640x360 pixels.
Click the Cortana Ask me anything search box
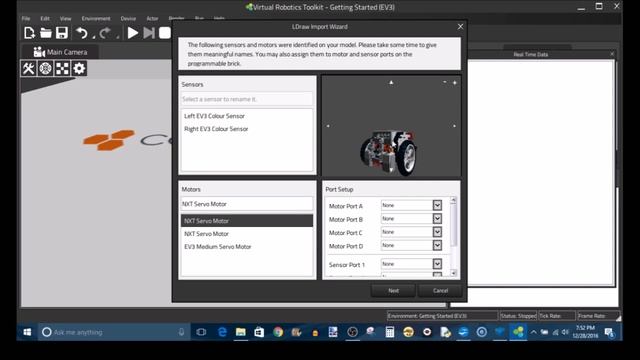pyautogui.click(x=114, y=332)
